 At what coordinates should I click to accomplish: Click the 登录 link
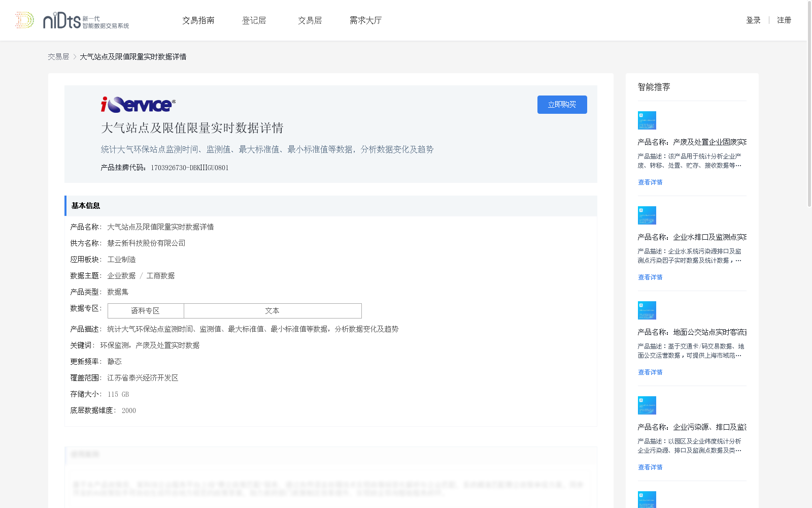(x=753, y=20)
